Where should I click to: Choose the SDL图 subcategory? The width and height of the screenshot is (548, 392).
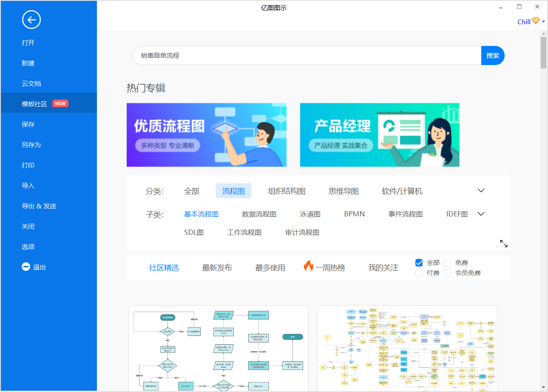(194, 232)
